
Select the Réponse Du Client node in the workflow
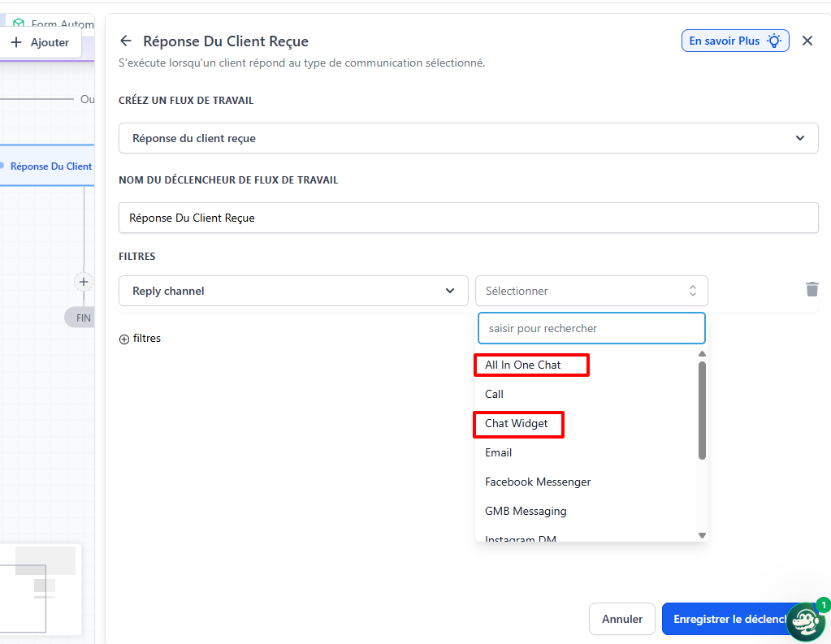(x=47, y=166)
